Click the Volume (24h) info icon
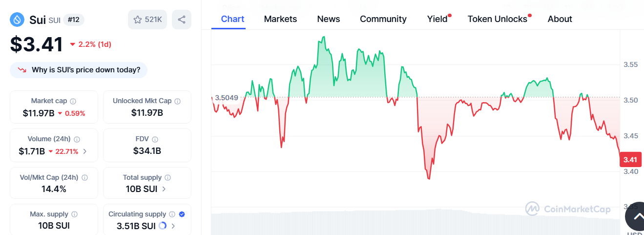Screen dimensions: 644x235 click(x=77, y=139)
